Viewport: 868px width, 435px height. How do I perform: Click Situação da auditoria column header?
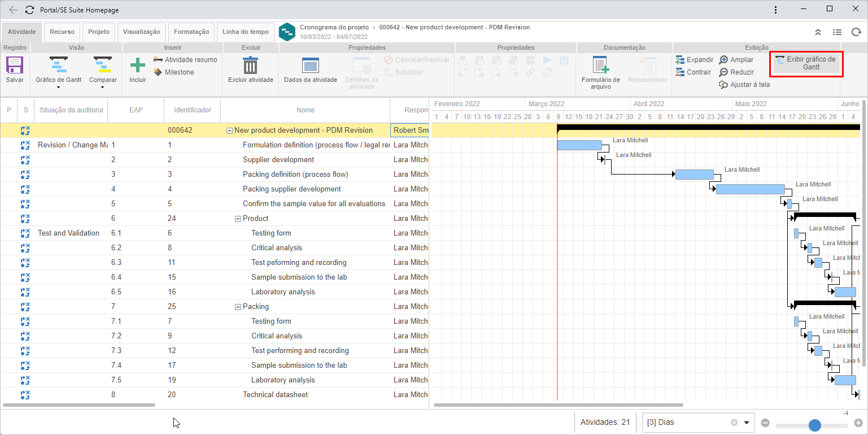click(x=71, y=110)
